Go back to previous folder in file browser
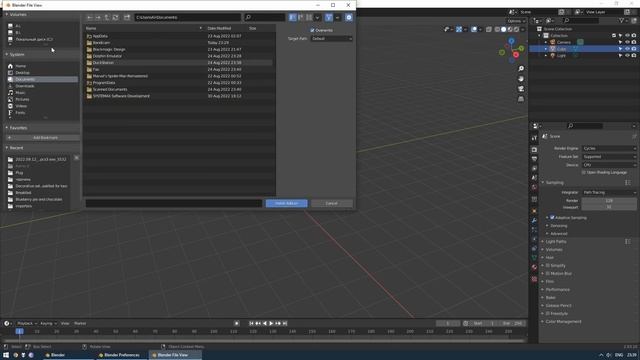Viewport: 640px width, 360px height. [x=90, y=18]
